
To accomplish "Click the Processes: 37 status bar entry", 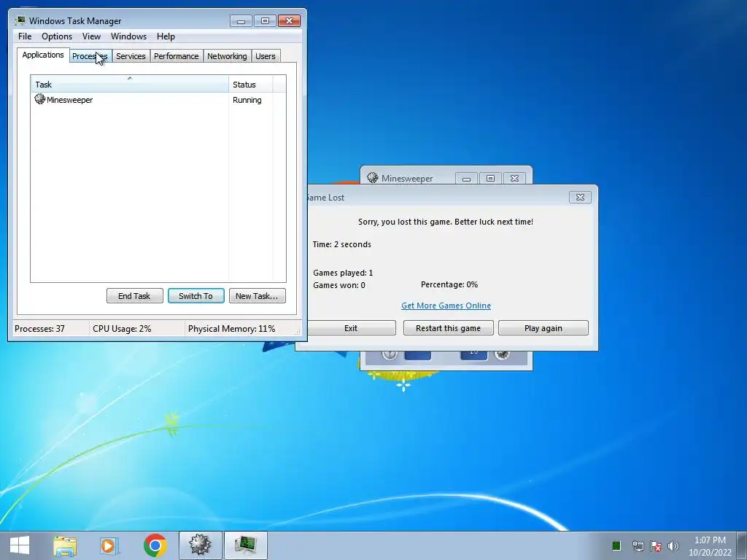I will [x=39, y=329].
